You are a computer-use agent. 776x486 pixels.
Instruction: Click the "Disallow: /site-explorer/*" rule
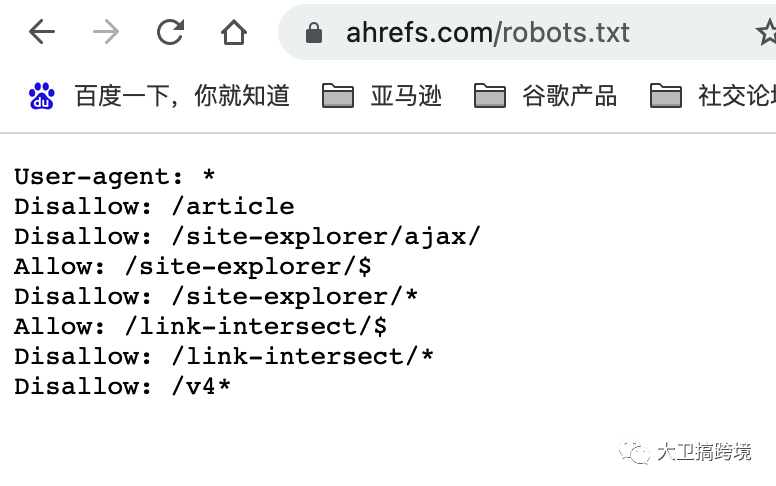[216, 297]
